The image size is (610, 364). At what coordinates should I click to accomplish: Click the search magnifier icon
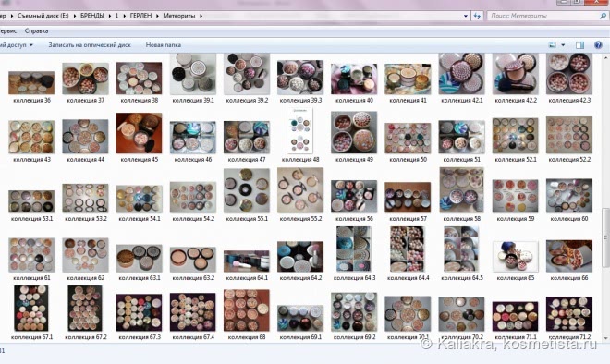pos(603,16)
